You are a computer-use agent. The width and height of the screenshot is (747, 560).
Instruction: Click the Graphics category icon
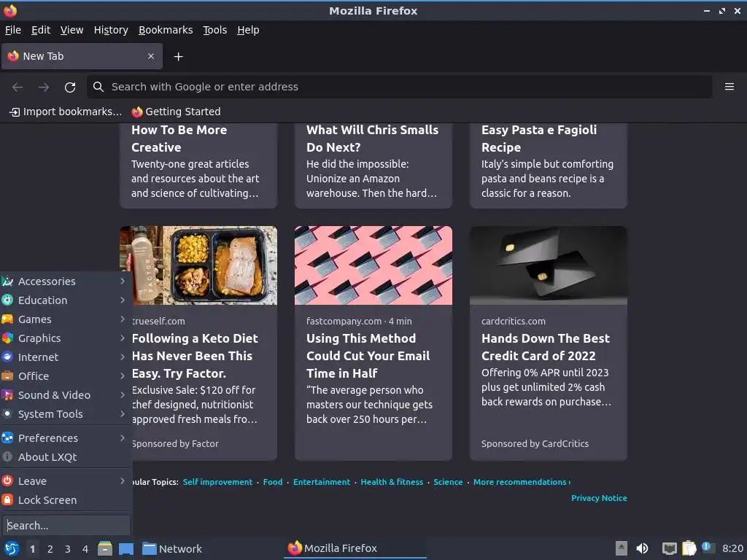(7, 338)
